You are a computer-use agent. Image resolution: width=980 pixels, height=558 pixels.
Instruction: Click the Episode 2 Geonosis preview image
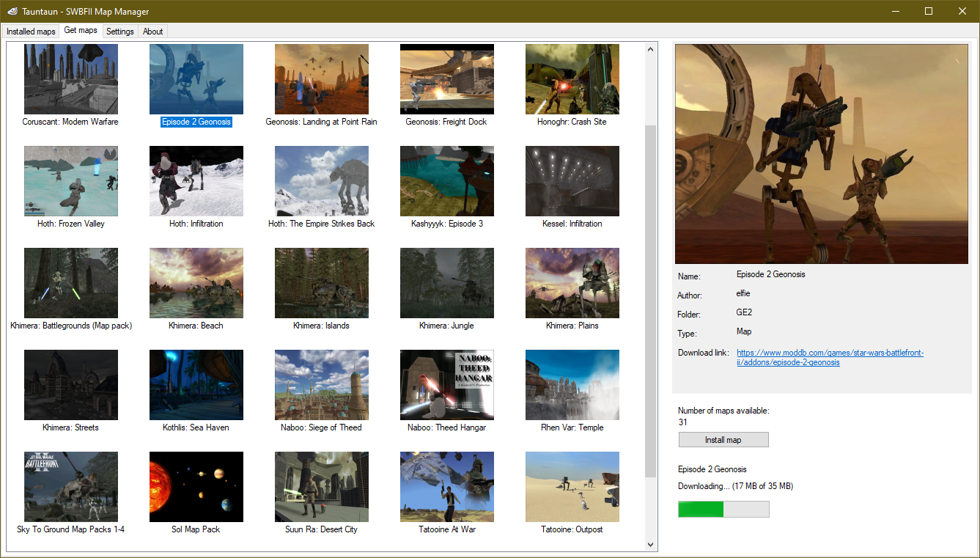coord(821,153)
